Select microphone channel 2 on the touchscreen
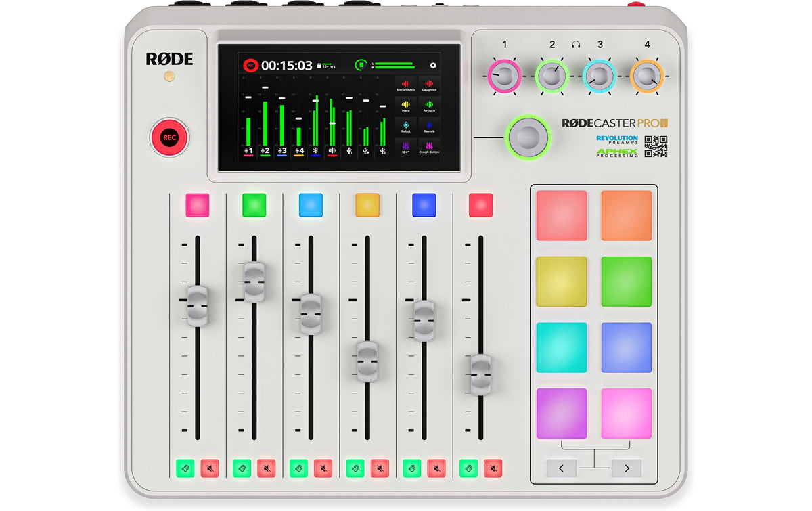Screen dimensions: 812x511 pos(265,151)
